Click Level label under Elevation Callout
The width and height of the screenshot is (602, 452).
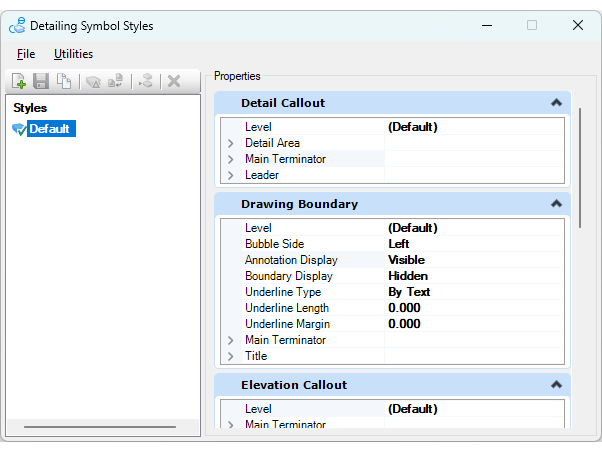click(x=258, y=409)
